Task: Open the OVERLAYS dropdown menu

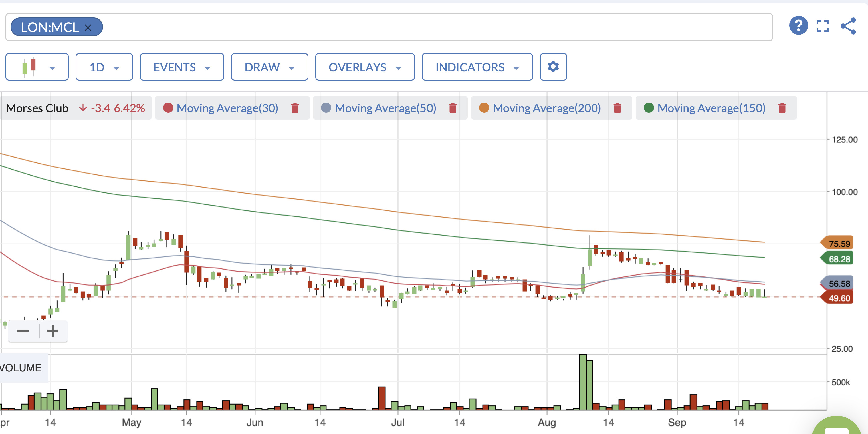Action: point(365,67)
